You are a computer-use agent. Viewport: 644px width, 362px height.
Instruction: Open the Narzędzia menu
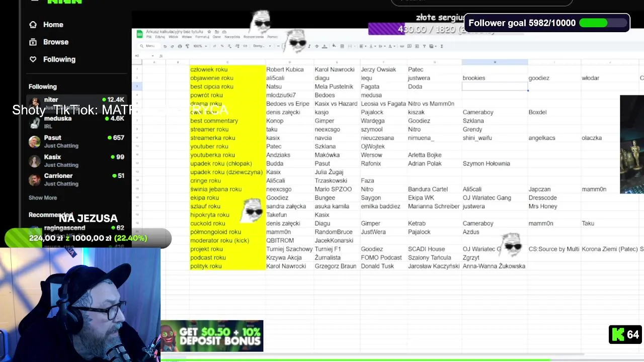pyautogui.click(x=232, y=37)
